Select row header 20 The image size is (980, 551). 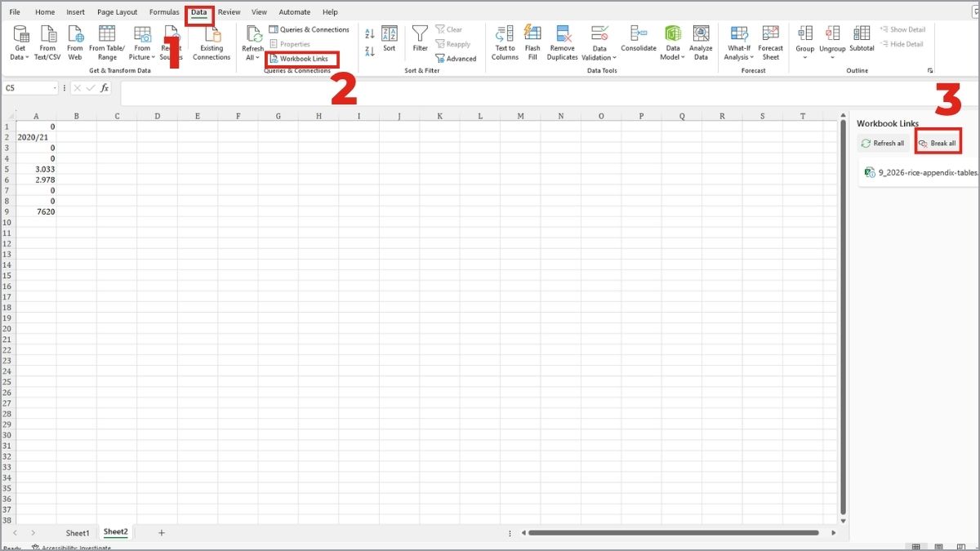(x=7, y=328)
